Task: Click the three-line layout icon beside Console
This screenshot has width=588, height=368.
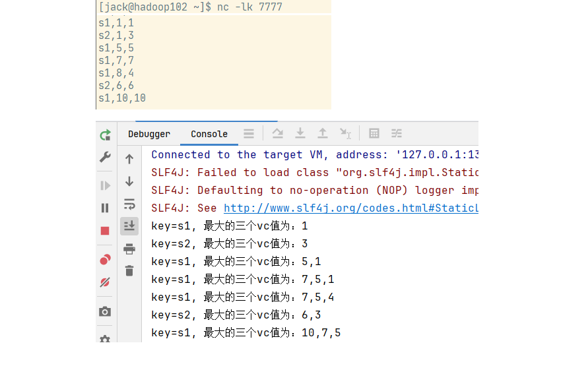Action: (x=249, y=133)
